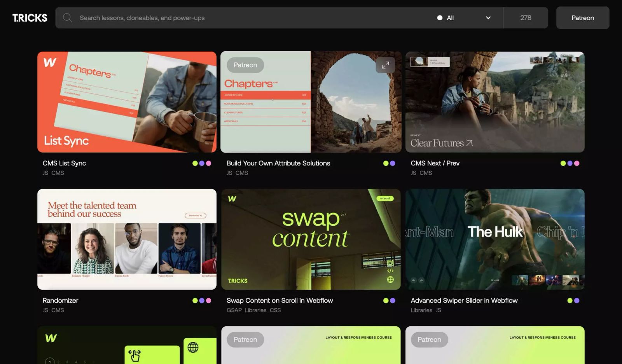Image resolution: width=622 pixels, height=364 pixels.
Task: Click 'The Hulk' slide heading
Action: (495, 232)
